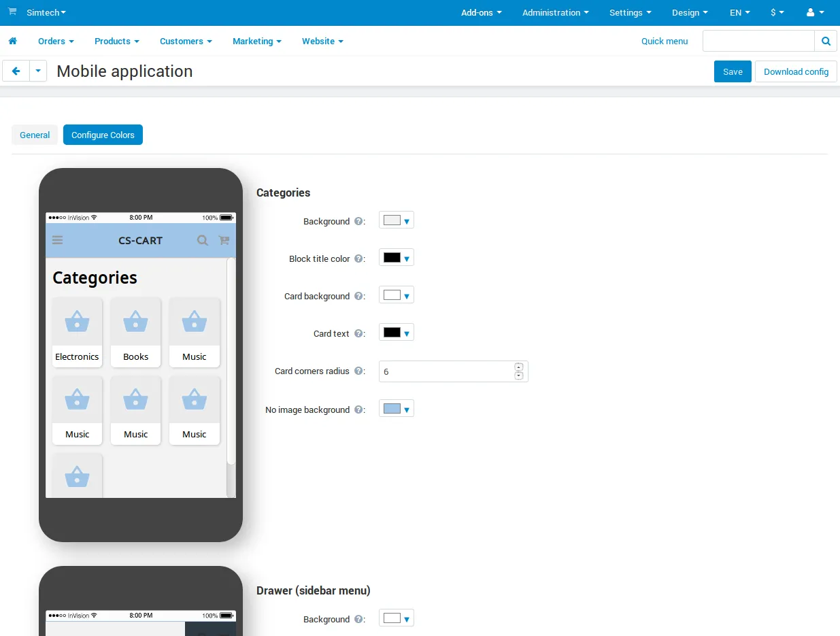Increase Card corners radius with up stepper
The width and height of the screenshot is (840, 636).
tap(519, 367)
